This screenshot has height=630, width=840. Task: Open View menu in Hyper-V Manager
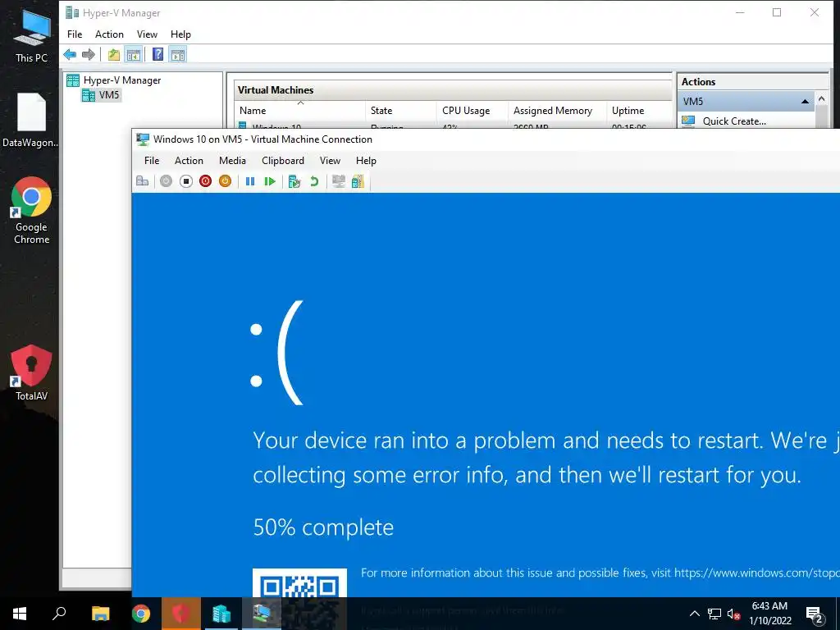point(147,34)
